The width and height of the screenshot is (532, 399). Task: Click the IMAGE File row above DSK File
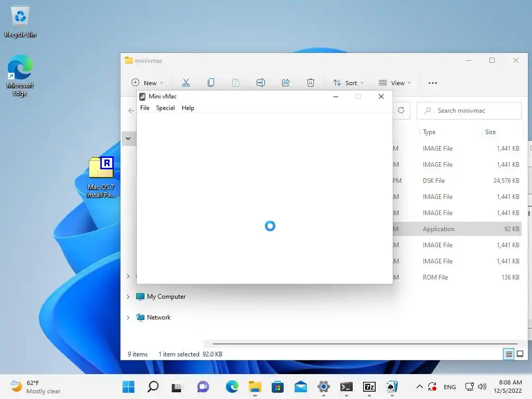point(457,165)
